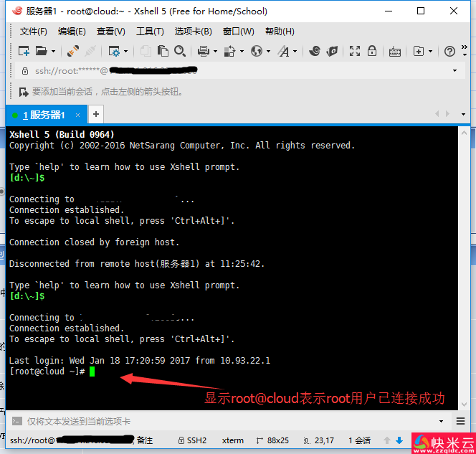Expand the font dropdown arrow
This screenshot has height=454, width=476.
(295, 52)
